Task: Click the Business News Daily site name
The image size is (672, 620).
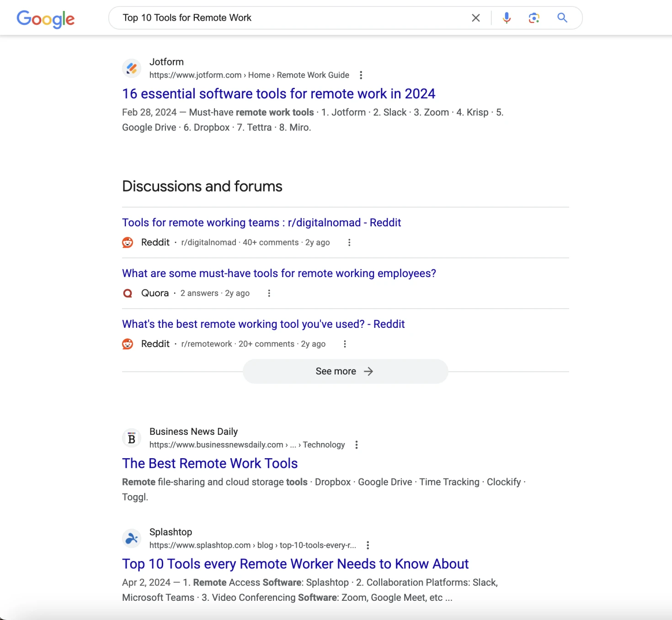Action: 193,432
